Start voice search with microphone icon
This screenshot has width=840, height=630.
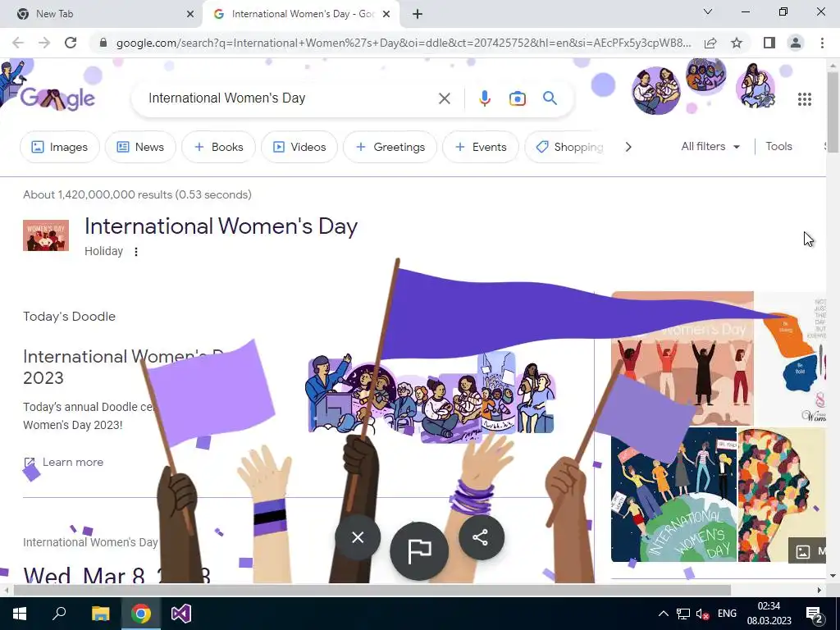[484, 98]
